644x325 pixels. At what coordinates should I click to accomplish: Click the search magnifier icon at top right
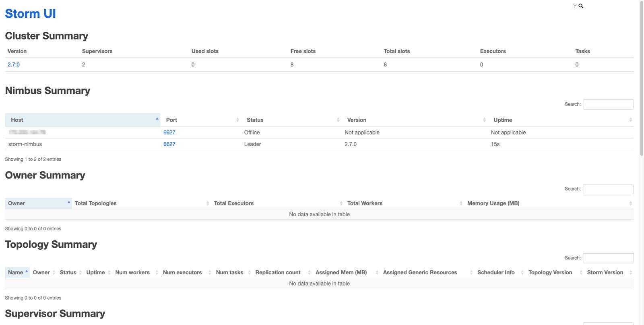(581, 6)
